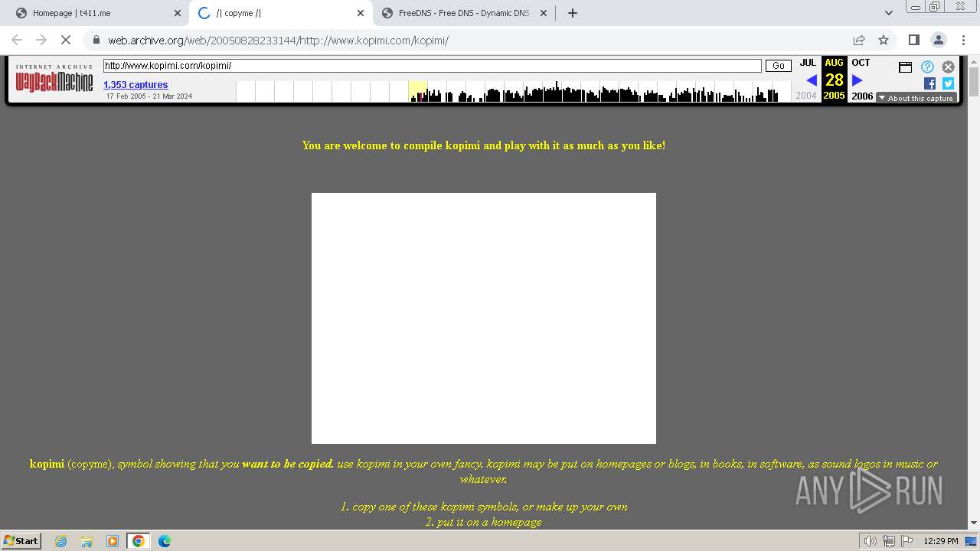Open Action Center flag icon
The height and width of the screenshot is (551, 980).
coord(907,541)
